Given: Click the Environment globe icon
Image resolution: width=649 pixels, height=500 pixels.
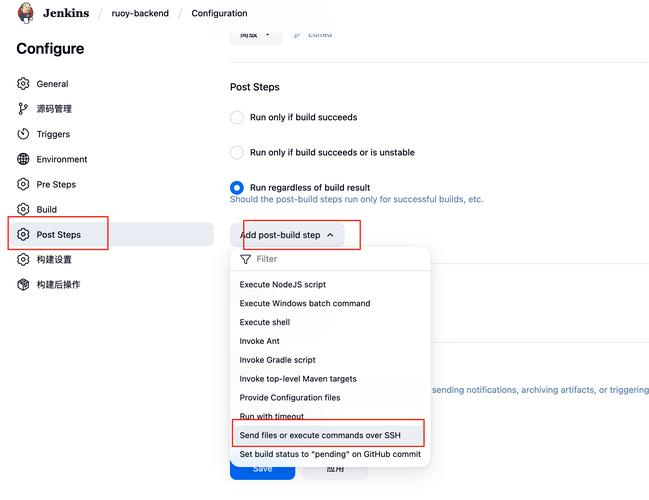Looking at the screenshot, I should coord(23,159).
